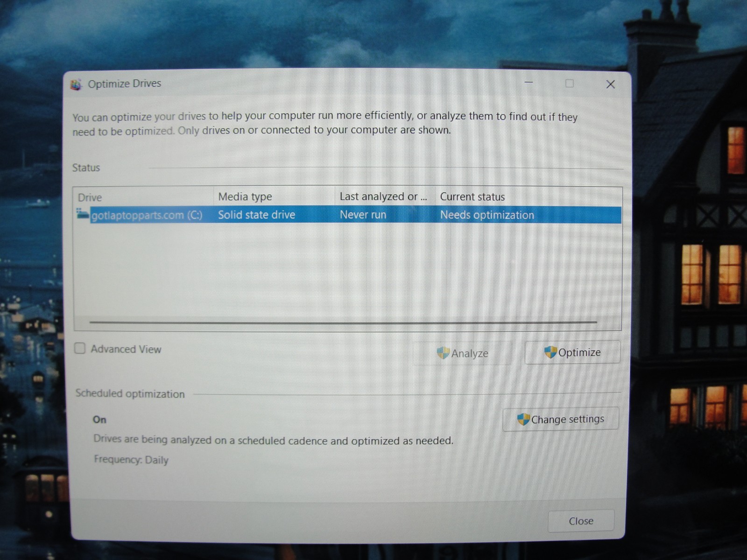The height and width of the screenshot is (560, 747).
Task: Click the Needs optimization status cell
Action: [487, 215]
